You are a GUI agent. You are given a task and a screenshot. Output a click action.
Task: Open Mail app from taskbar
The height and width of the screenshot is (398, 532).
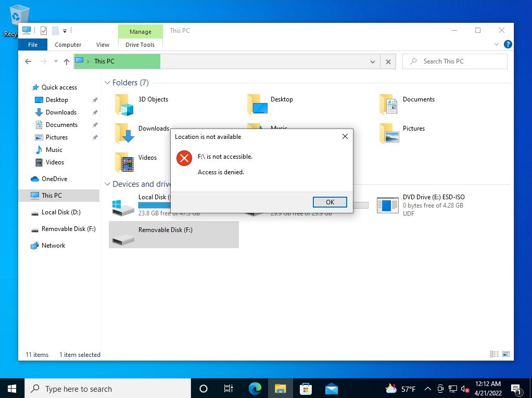pyautogui.click(x=331, y=389)
